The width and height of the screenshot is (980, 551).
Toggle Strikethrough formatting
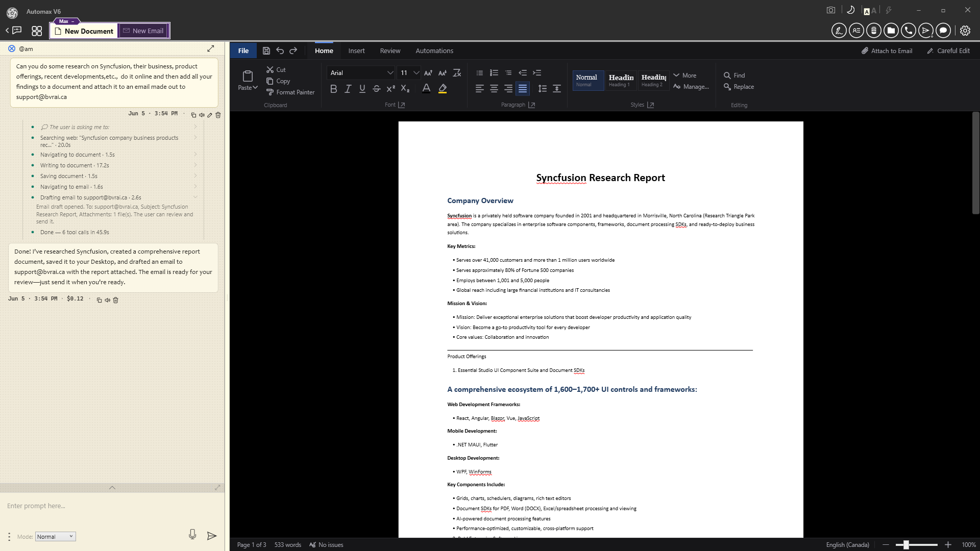click(376, 89)
